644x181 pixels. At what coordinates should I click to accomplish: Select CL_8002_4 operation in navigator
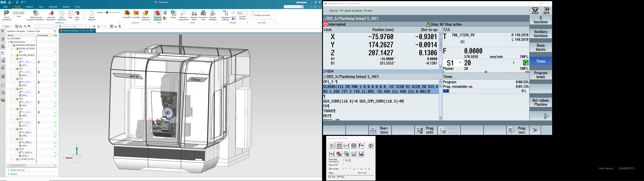coord(27,92)
